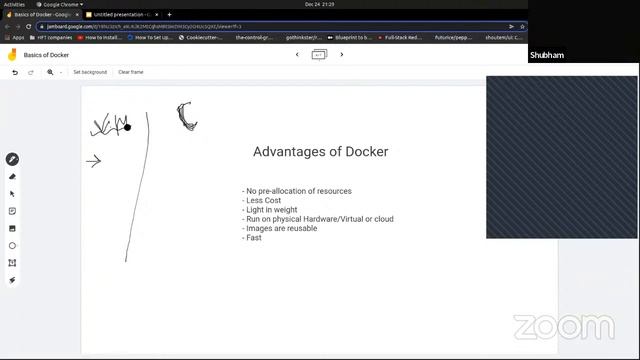This screenshot has height=360, width=640.
Task: Click the Images are reusable line
Action: pos(280,229)
